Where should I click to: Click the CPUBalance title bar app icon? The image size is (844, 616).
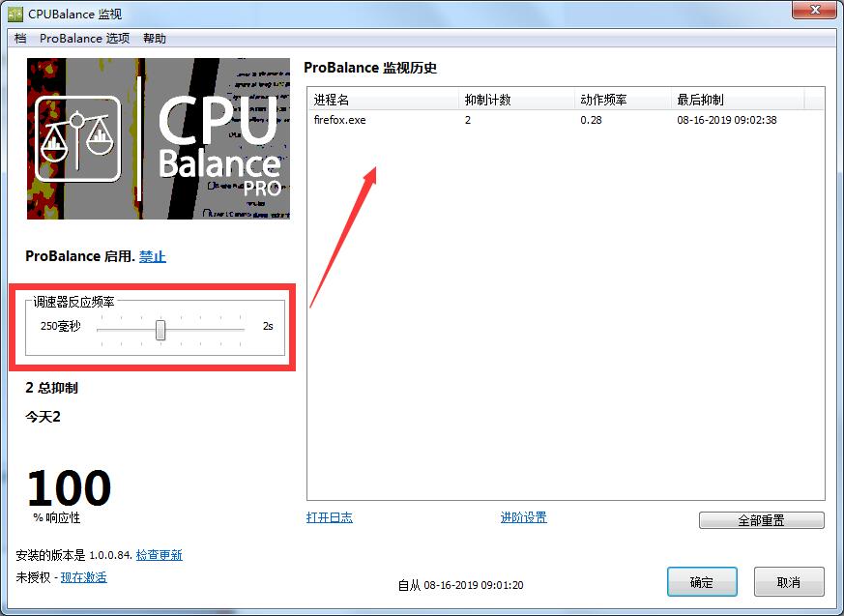click(x=15, y=14)
